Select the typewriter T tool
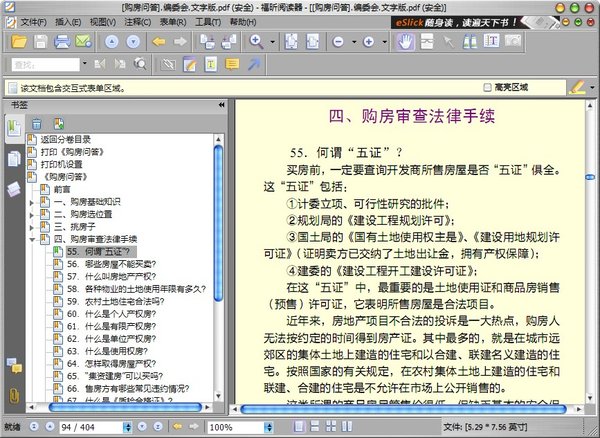 211,64
